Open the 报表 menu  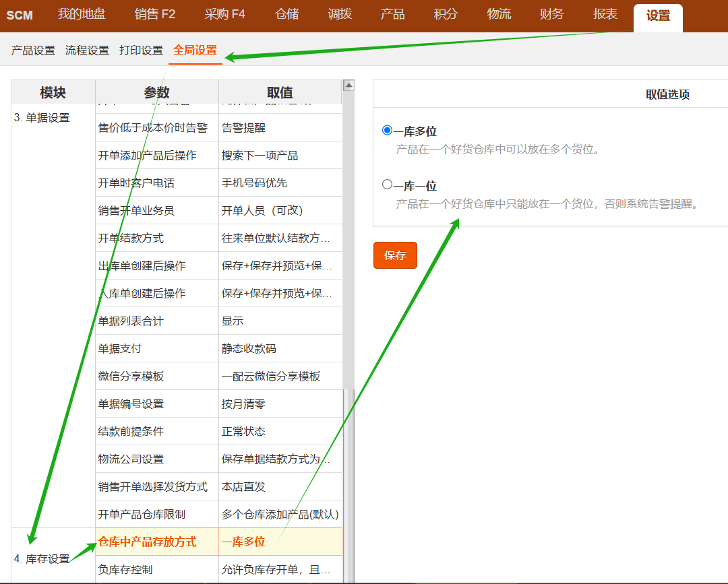(x=605, y=14)
